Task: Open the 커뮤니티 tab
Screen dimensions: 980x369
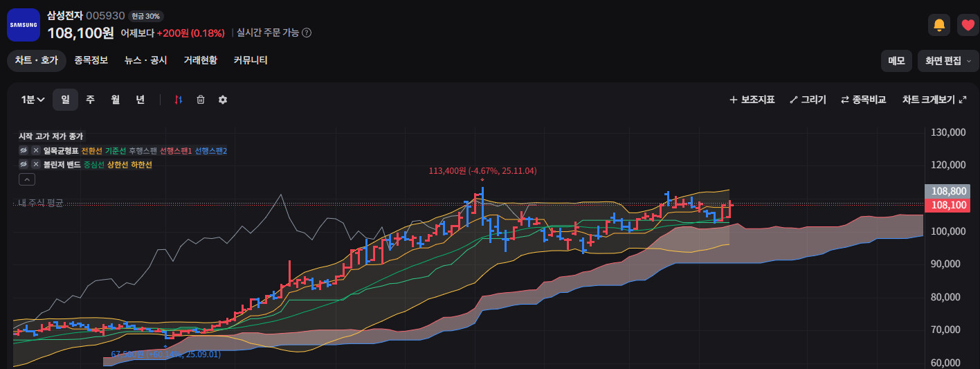Action: click(x=251, y=60)
